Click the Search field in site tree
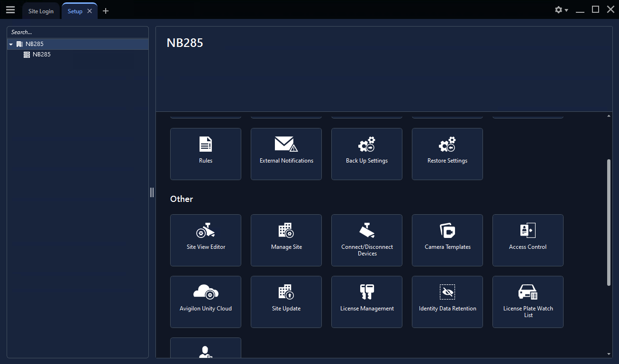619x364 pixels. (x=78, y=32)
